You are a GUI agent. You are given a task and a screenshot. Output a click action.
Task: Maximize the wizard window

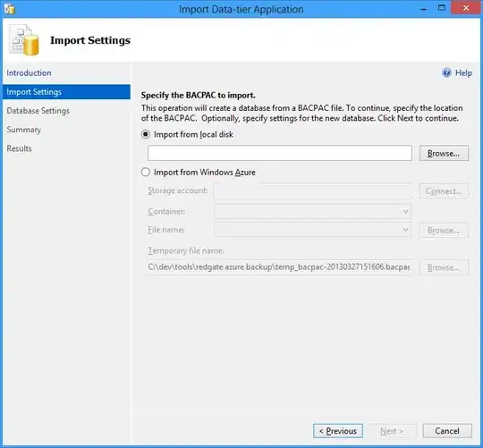coord(442,8)
